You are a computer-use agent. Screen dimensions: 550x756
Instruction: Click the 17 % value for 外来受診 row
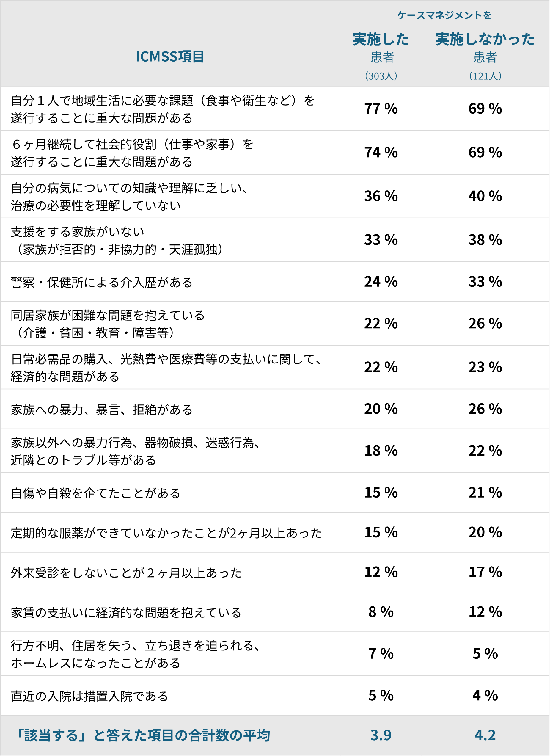(485, 572)
